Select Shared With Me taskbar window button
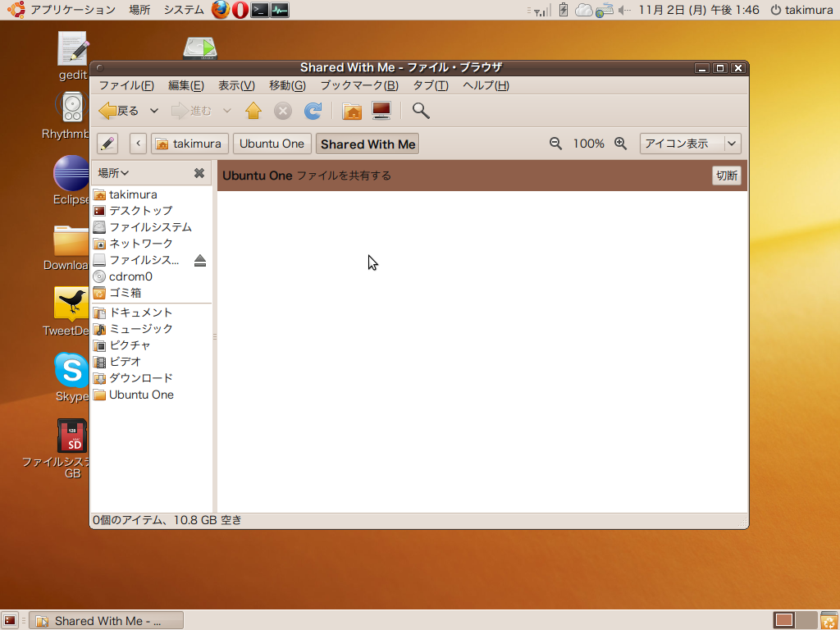Screen dimensions: 840x630 (x=106, y=621)
